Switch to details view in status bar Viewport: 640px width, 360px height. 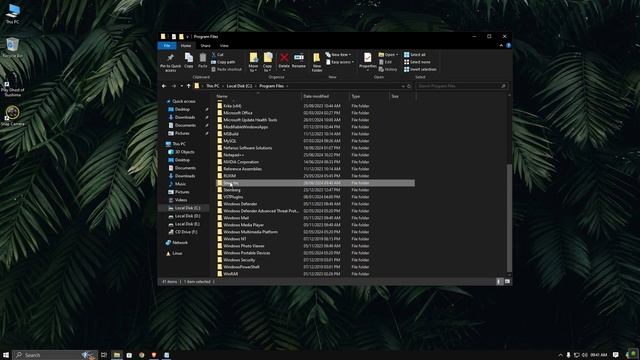499,282
